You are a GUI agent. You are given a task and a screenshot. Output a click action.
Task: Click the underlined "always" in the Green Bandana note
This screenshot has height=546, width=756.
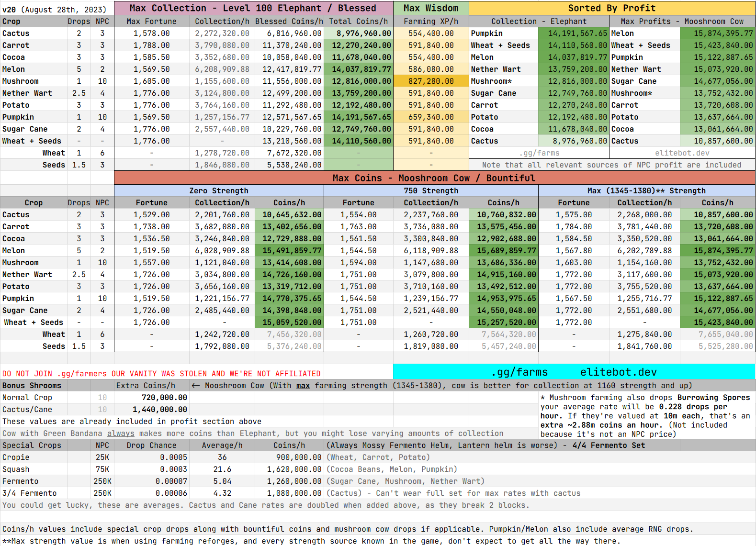121,434
